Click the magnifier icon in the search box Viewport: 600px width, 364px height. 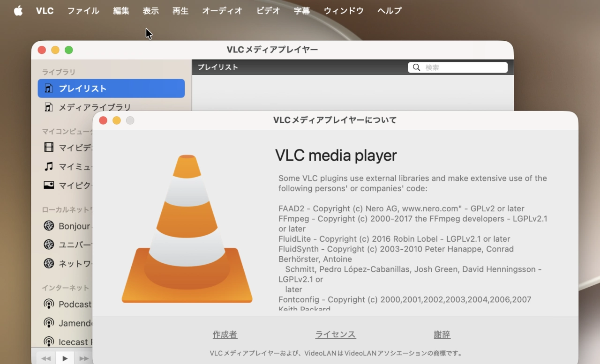click(417, 67)
